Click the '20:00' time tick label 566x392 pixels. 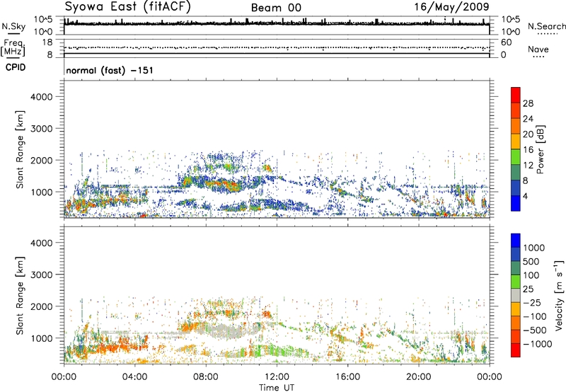pyautogui.click(x=418, y=377)
